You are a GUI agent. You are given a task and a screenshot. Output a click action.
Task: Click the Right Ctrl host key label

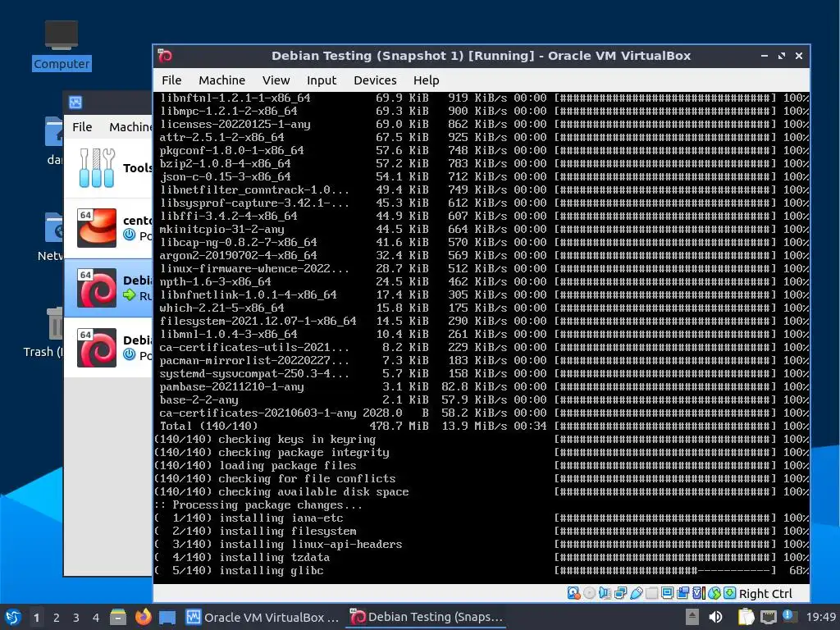tap(765, 594)
